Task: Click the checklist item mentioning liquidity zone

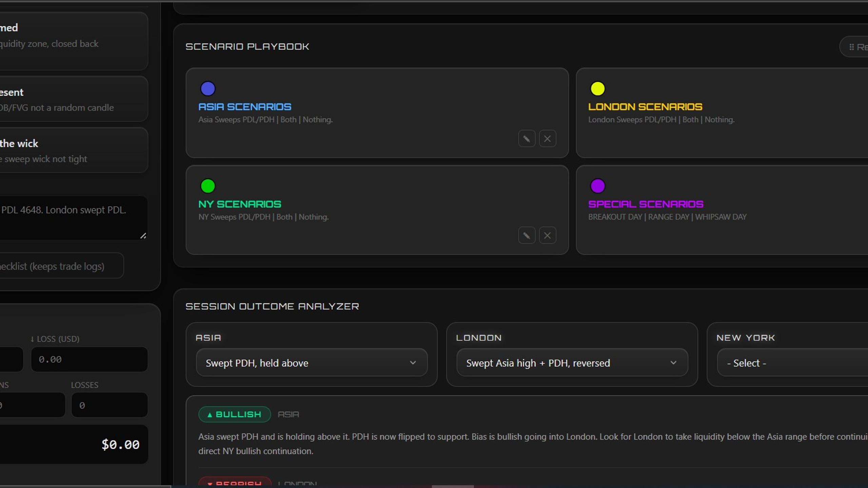Action: tap(74, 41)
